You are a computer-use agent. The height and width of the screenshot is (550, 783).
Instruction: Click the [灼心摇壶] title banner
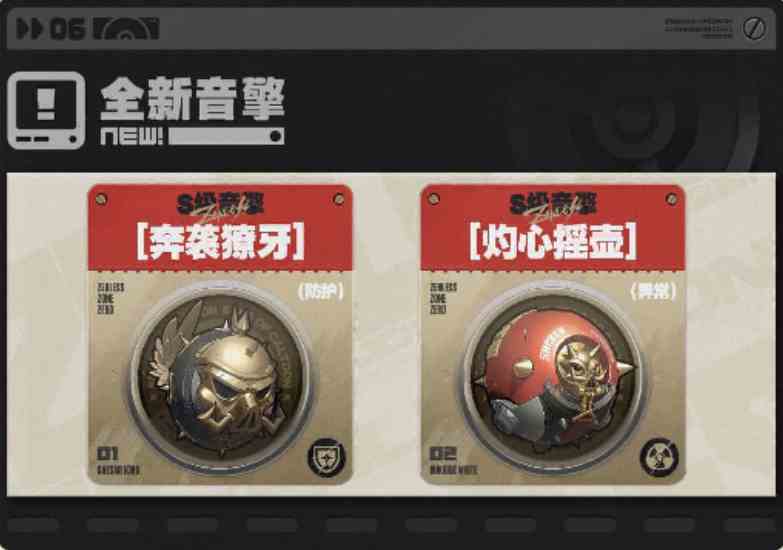[553, 242]
